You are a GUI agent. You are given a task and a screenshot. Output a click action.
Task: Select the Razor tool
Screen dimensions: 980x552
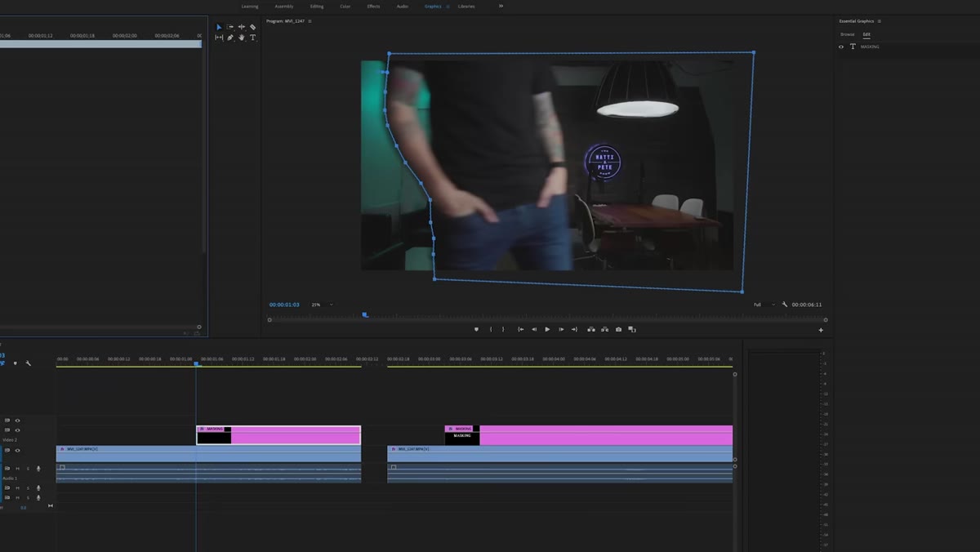(x=252, y=27)
